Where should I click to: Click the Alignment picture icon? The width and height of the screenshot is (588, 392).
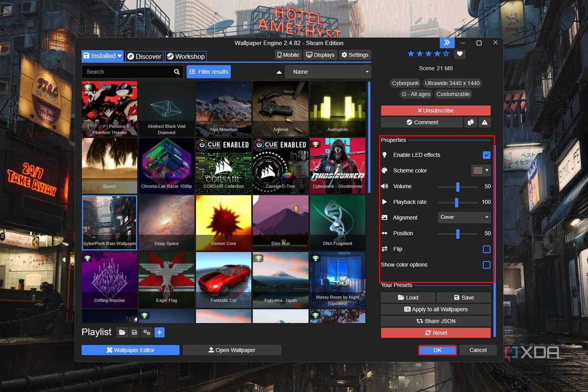[x=385, y=217]
